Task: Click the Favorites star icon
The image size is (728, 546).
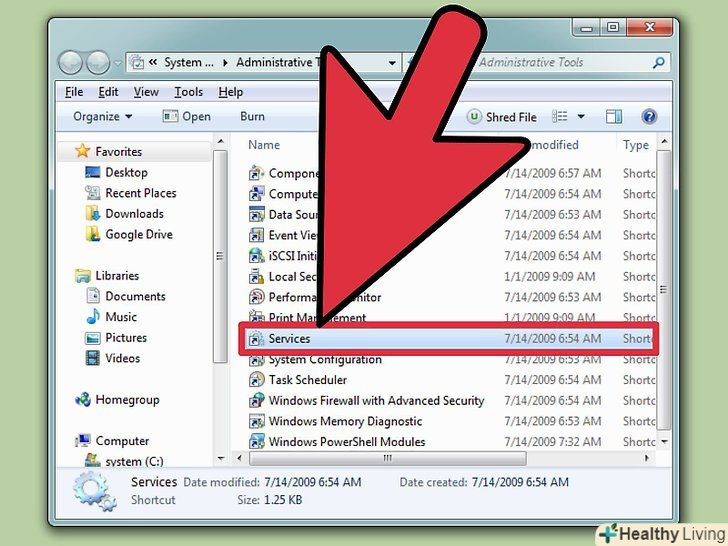Action: tap(83, 151)
